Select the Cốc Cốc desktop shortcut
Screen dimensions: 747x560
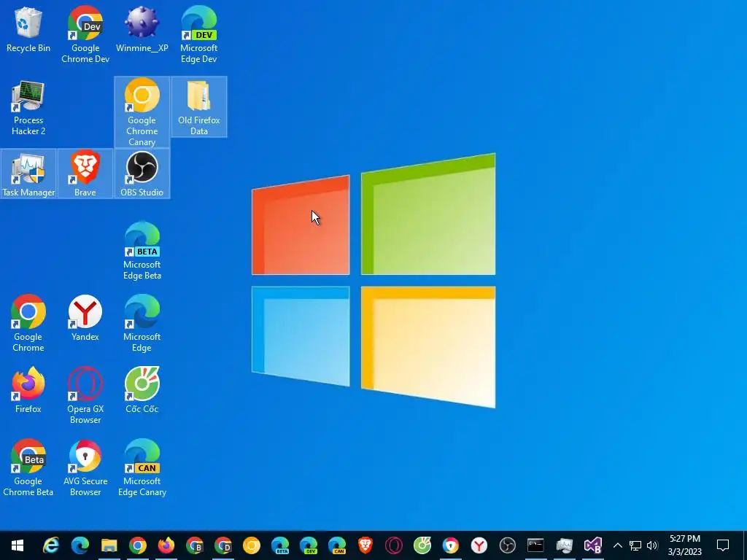click(142, 391)
